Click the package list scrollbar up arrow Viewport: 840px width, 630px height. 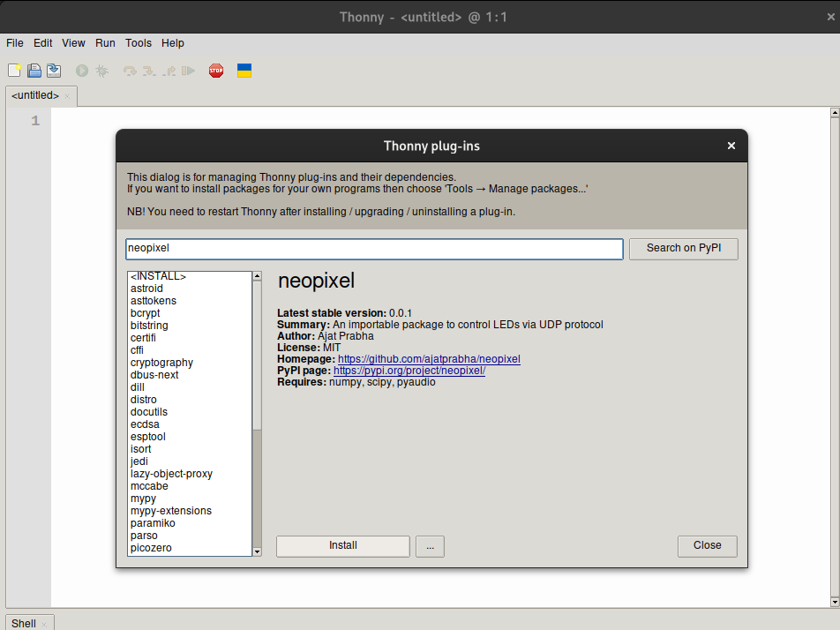257,276
